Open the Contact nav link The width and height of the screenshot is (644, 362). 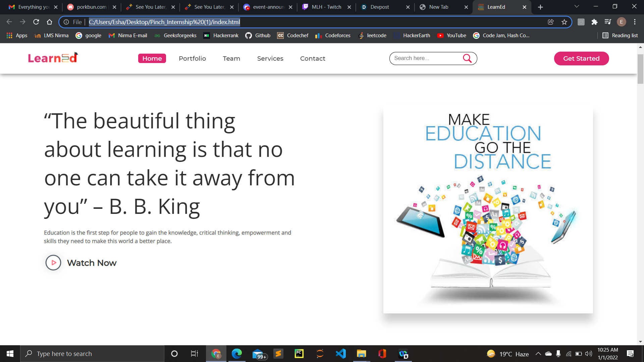click(x=312, y=58)
